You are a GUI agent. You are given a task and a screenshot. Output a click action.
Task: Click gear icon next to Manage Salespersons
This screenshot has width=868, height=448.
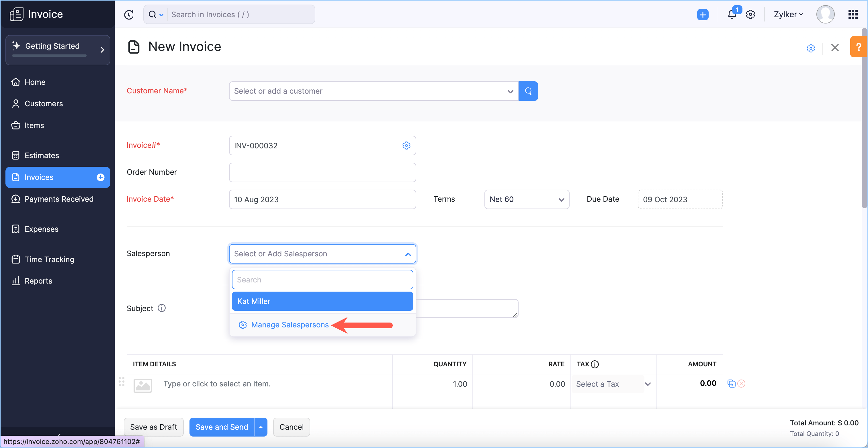click(x=243, y=325)
